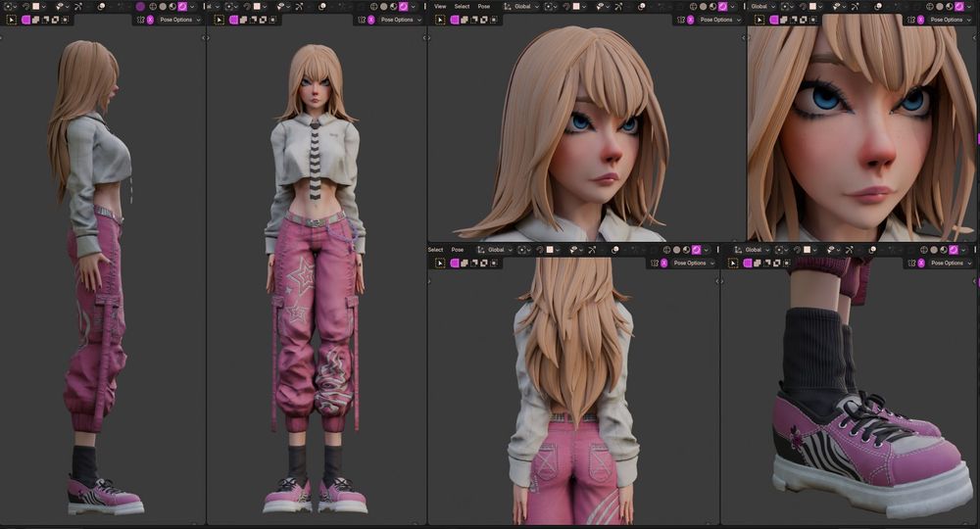Open Select menu in head viewport
The width and height of the screenshot is (980, 529).
(x=462, y=6)
